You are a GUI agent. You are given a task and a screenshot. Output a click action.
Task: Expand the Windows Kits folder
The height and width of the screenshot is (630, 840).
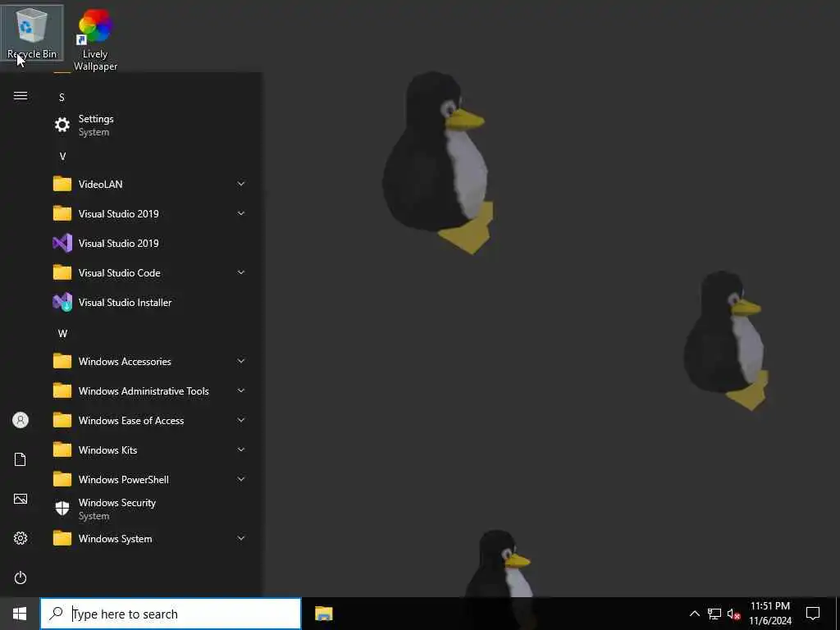point(149,450)
